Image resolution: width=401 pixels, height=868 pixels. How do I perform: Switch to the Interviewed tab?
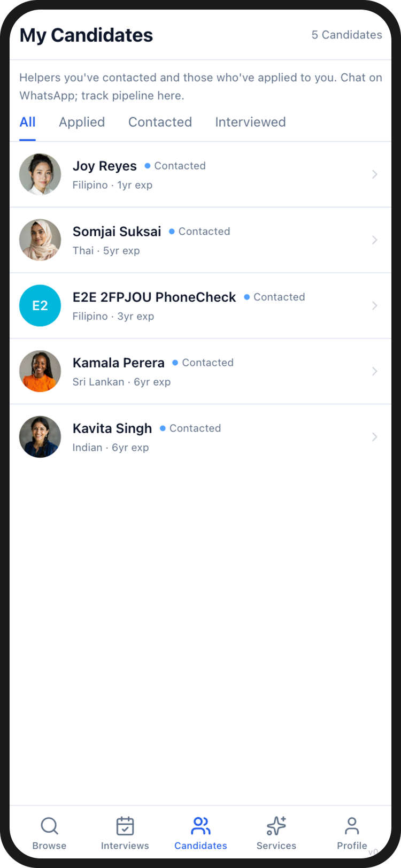[250, 122]
